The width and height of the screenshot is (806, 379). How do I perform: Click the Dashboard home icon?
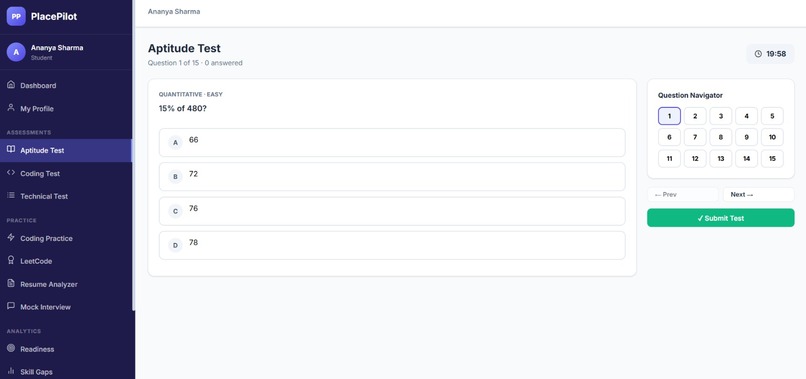[x=11, y=85]
